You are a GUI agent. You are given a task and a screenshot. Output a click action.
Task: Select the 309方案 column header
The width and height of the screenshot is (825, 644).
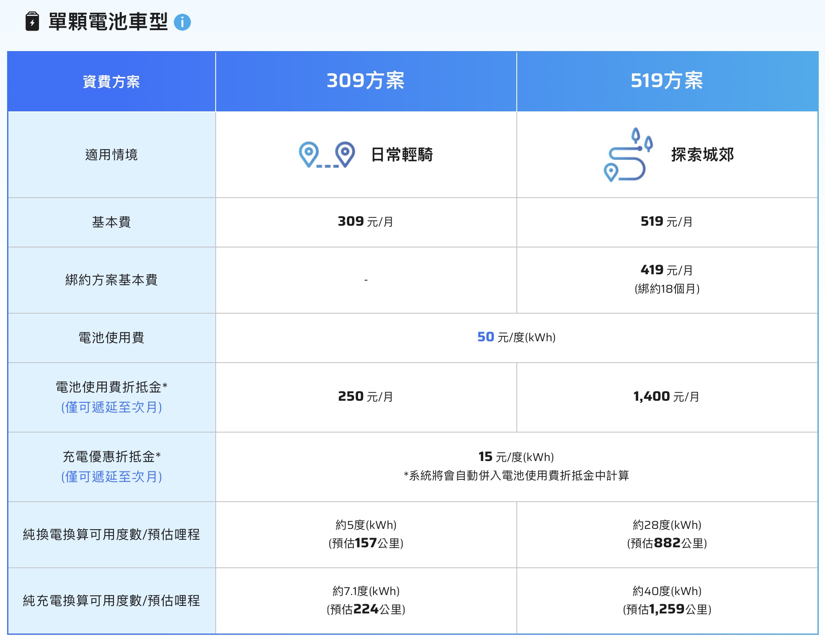366,81
